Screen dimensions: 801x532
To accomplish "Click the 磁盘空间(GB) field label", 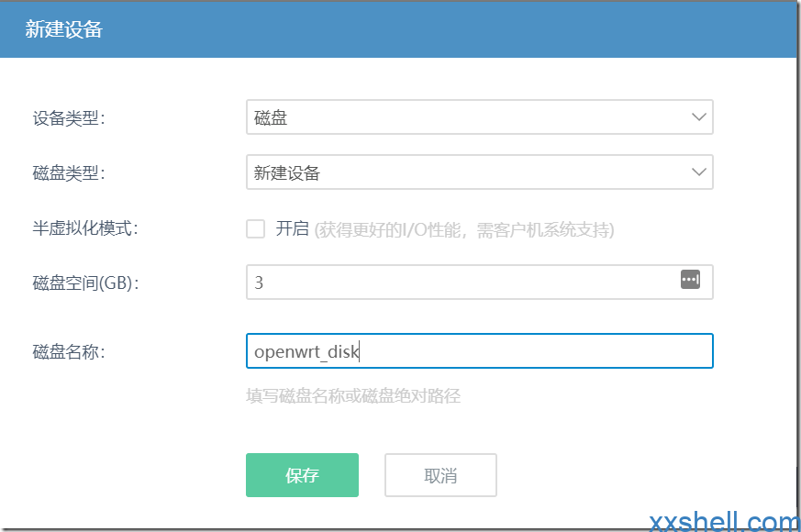I will 86,283.
